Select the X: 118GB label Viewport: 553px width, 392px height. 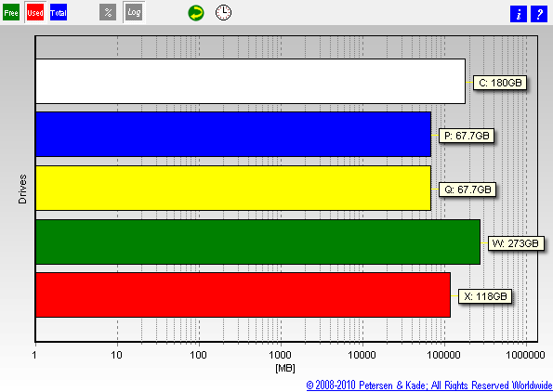[485, 296]
